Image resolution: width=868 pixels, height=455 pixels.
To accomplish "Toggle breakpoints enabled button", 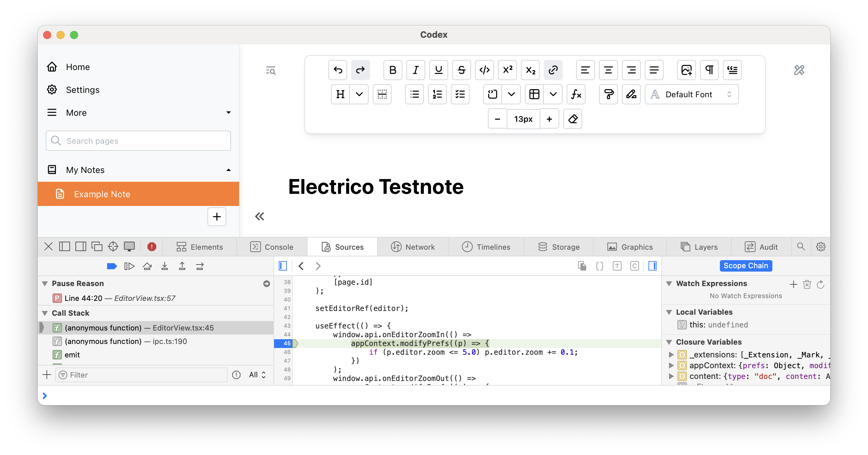I will (111, 266).
